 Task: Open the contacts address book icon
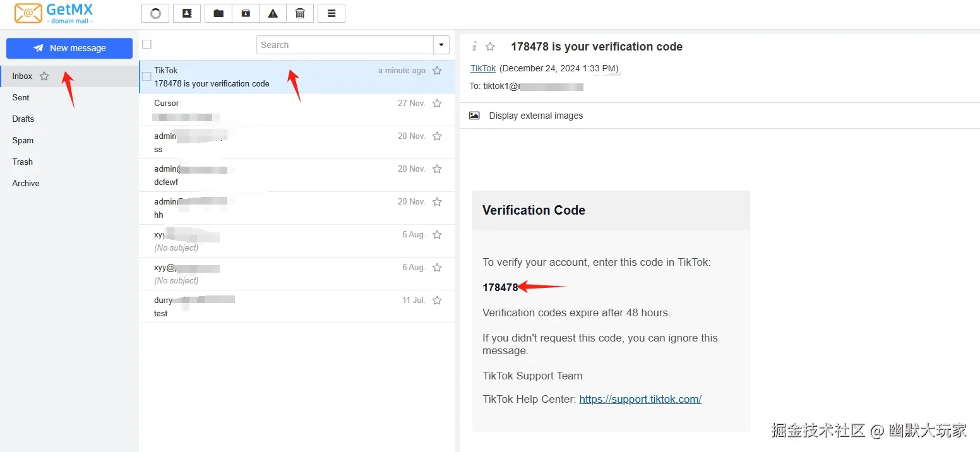(x=187, y=13)
